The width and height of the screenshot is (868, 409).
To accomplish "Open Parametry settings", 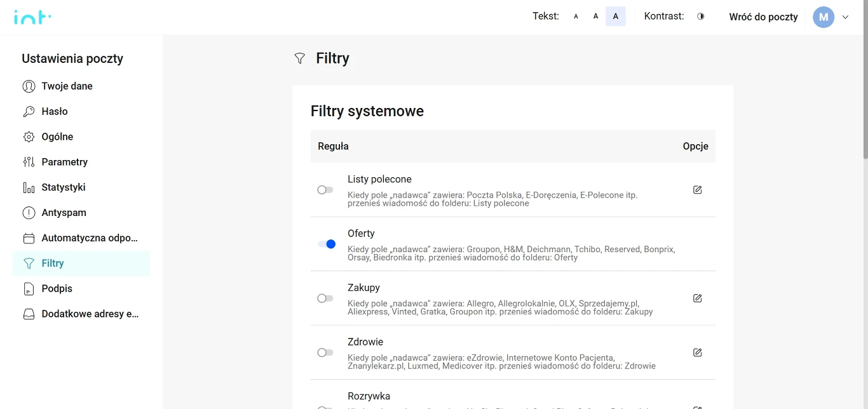I will 81,162.
